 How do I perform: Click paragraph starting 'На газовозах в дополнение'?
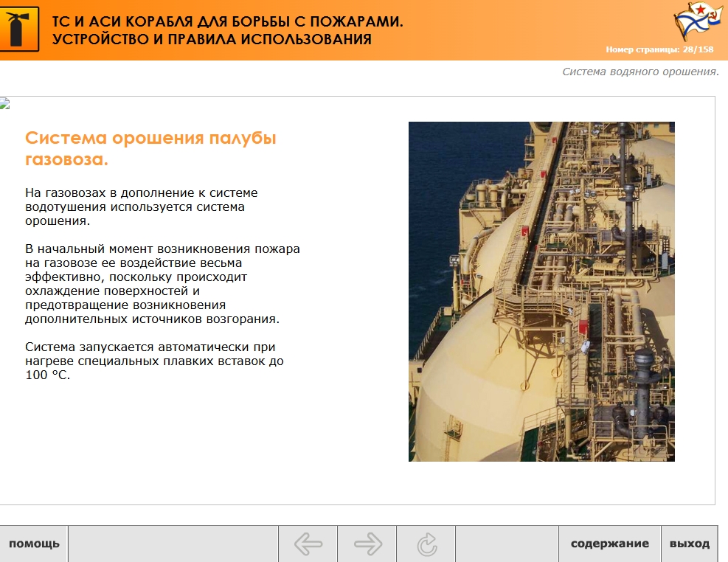coord(141,207)
